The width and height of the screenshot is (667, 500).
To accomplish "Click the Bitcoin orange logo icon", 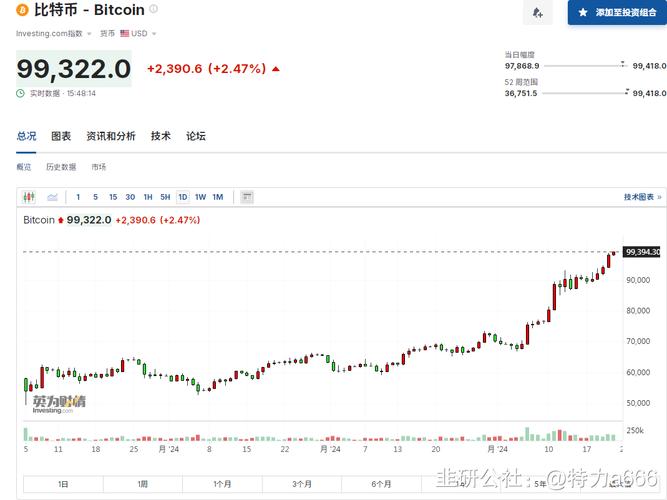I will 22,10.
